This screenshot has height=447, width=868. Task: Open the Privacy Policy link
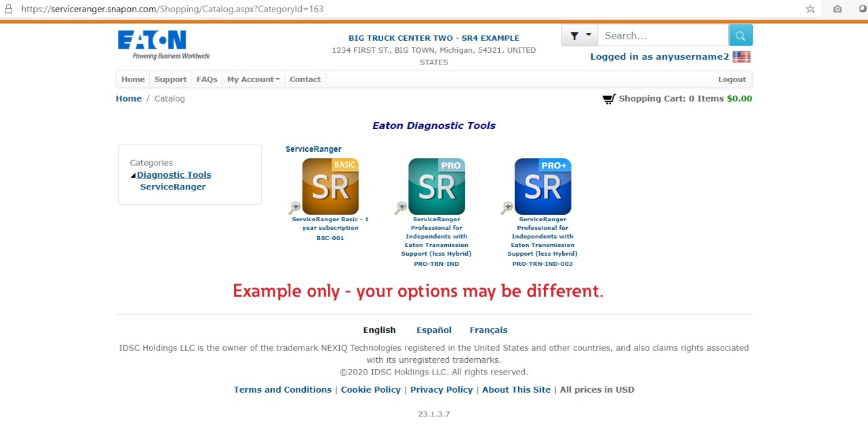point(441,390)
